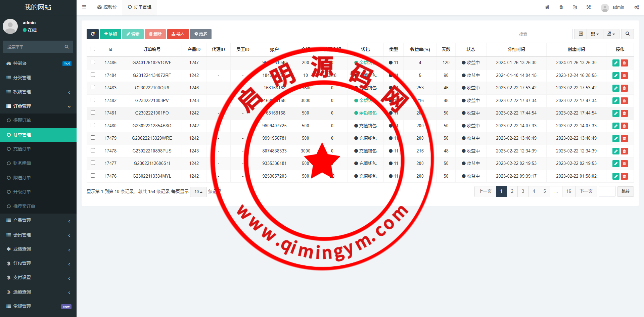Click the refresh table icon button

pos(93,34)
